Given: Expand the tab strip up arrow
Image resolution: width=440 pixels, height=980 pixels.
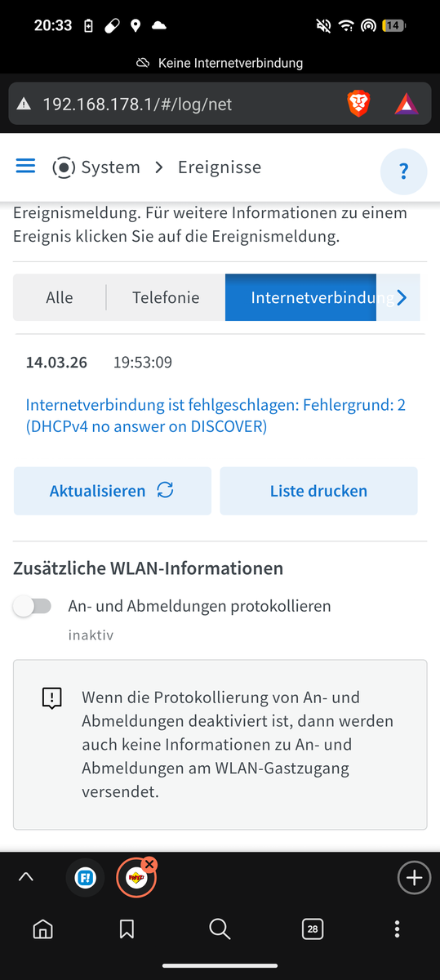Looking at the screenshot, I should click(x=26, y=877).
